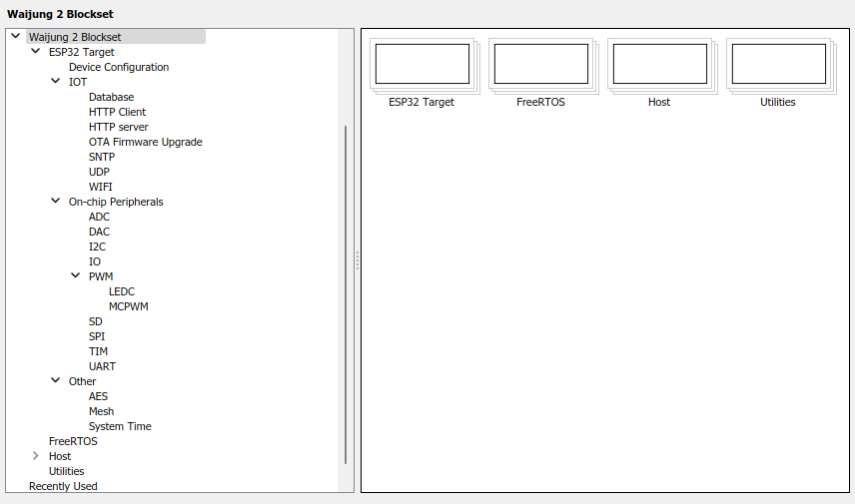Collapse the IOT tree node
Viewport: 855px width, 504px height.
56,81
